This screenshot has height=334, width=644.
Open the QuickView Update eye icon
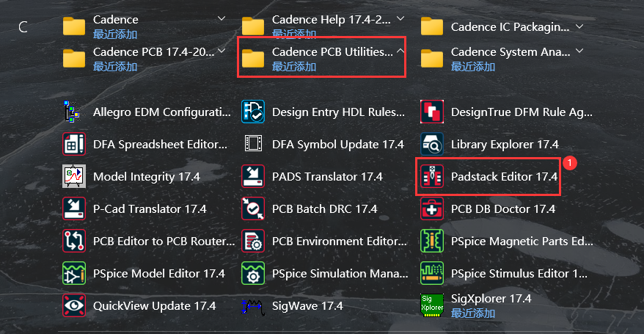(x=74, y=305)
